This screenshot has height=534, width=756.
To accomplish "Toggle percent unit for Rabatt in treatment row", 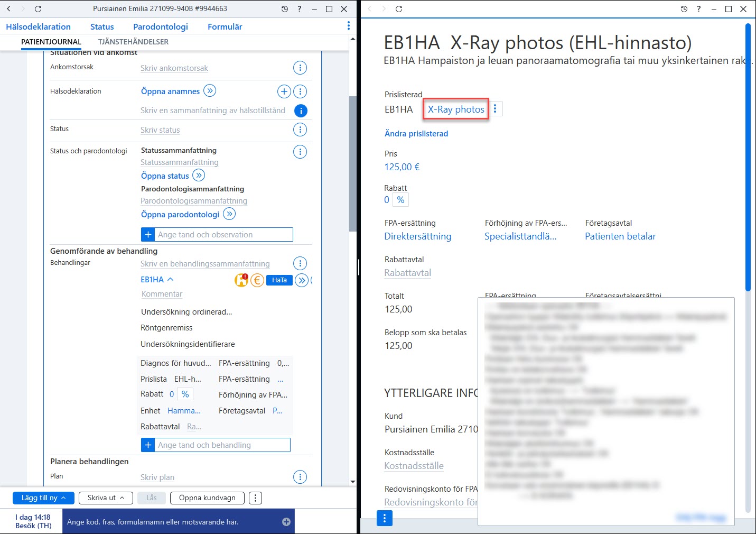I will coord(185,394).
